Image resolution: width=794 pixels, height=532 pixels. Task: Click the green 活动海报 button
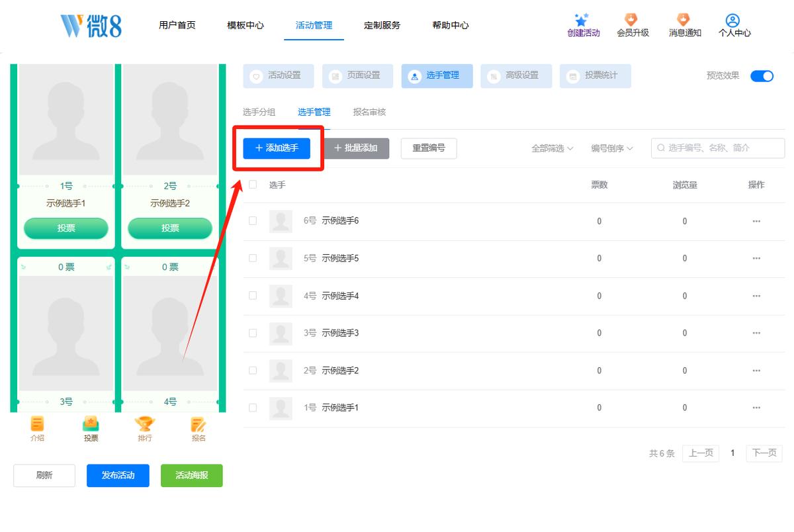pyautogui.click(x=192, y=475)
